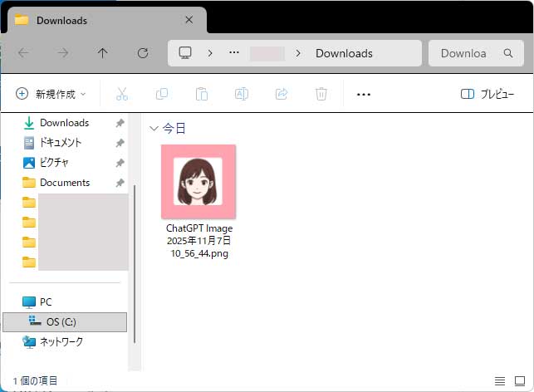Screen dimensions: 534x392
Task: Open Downloads in the sidebar
Action: 65,123
